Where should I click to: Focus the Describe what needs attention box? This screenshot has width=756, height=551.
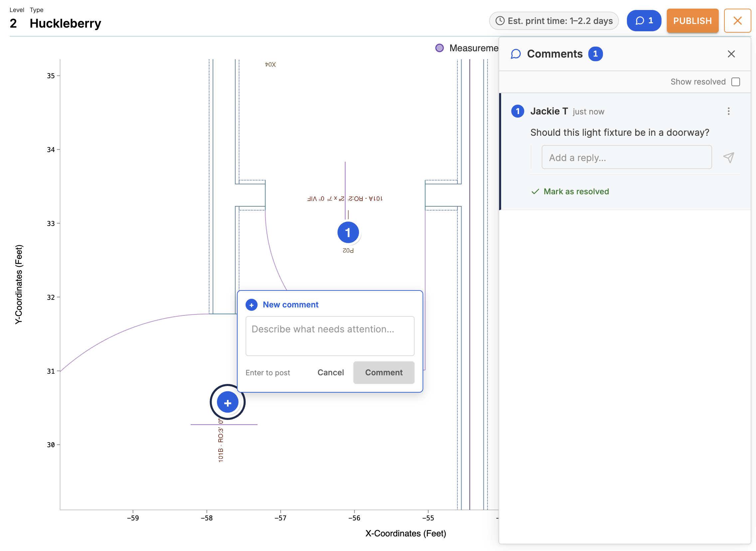329,336
